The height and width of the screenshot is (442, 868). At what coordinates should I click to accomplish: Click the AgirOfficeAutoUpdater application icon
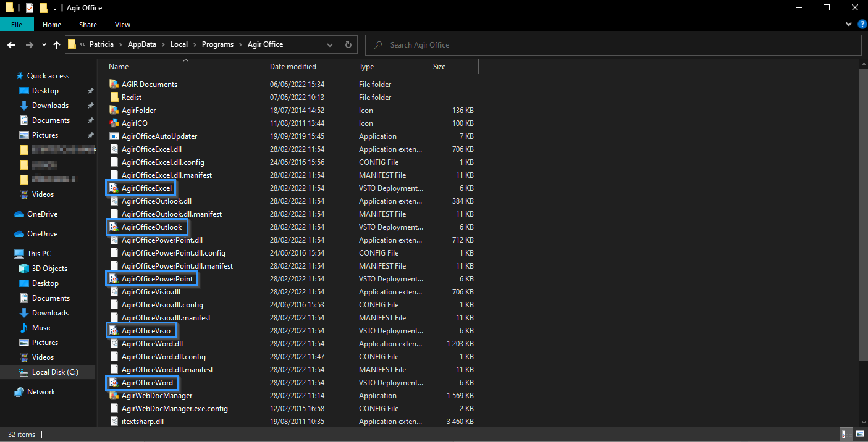click(x=114, y=136)
